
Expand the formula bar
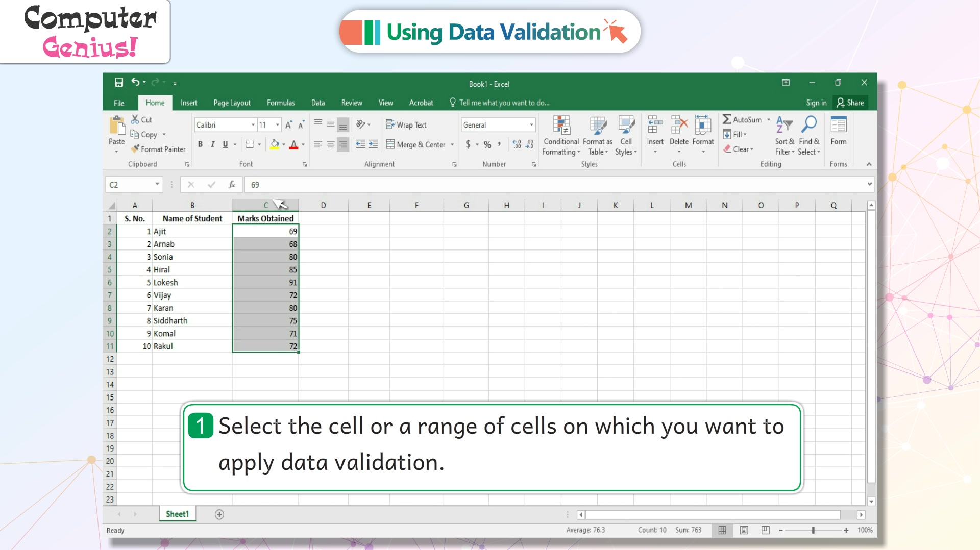coord(869,184)
